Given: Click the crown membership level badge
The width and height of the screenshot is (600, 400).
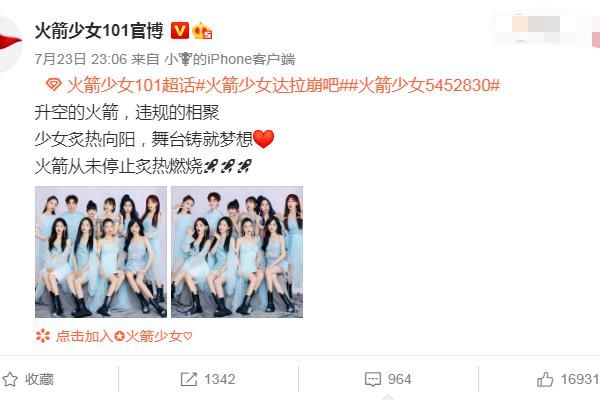Looking at the screenshot, I should point(202,31).
